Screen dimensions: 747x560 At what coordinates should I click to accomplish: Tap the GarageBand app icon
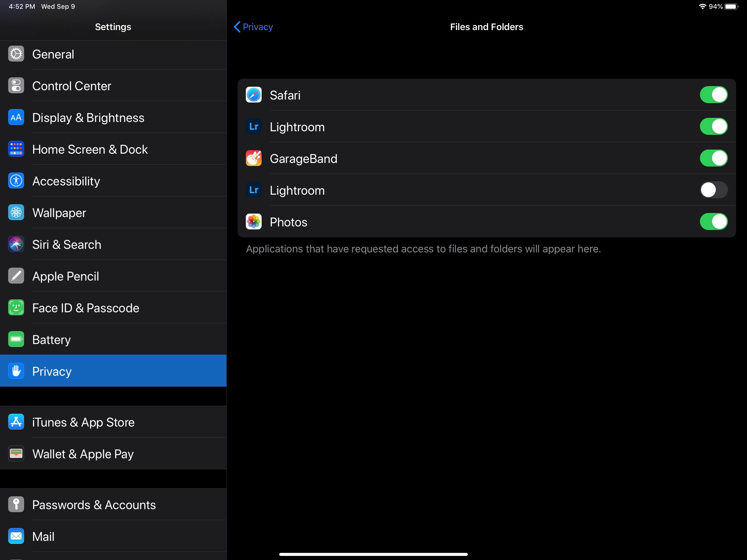[254, 158]
